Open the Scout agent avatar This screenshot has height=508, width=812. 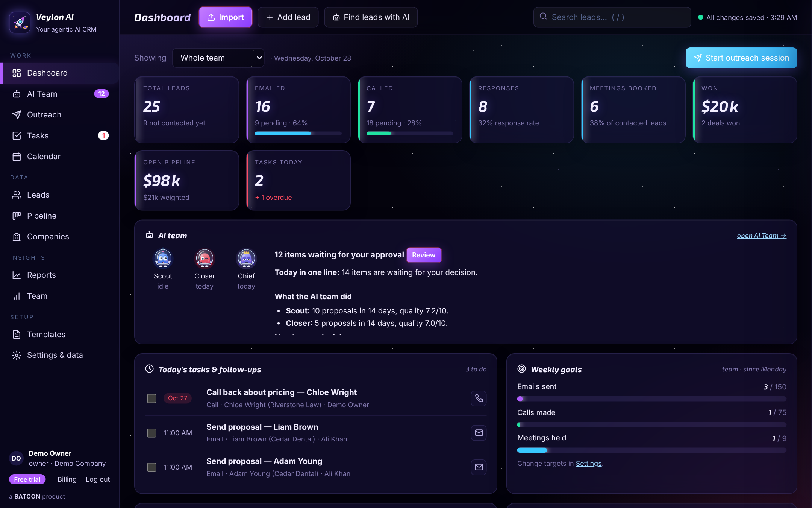click(x=163, y=259)
